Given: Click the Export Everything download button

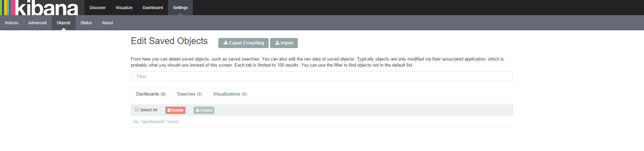Looking at the screenshot, I should [x=243, y=43].
